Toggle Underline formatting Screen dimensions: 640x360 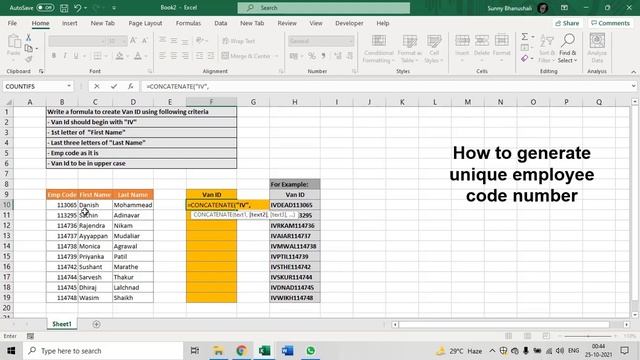76,56
